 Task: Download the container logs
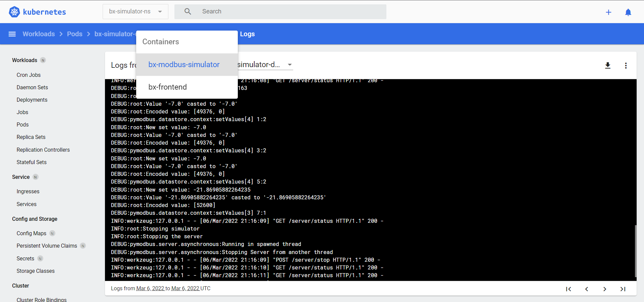pyautogui.click(x=608, y=66)
